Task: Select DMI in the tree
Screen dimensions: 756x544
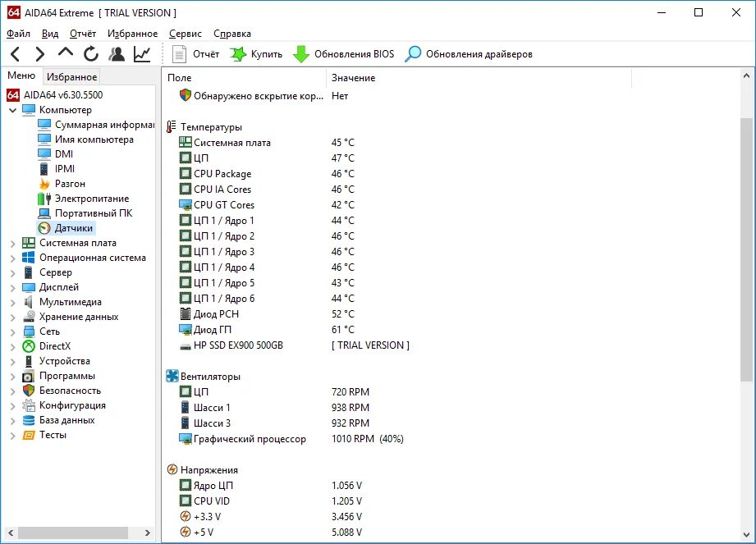Action: click(x=64, y=153)
